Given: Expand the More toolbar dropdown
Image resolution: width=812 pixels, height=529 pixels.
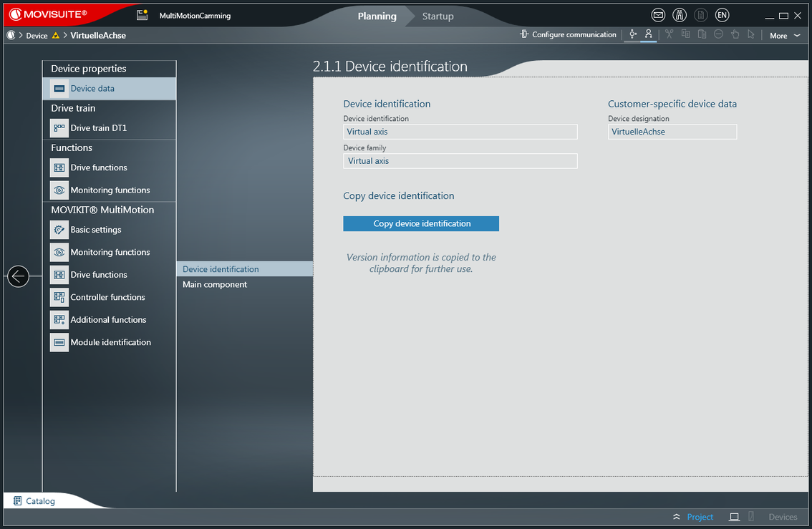Looking at the screenshot, I should [785, 35].
